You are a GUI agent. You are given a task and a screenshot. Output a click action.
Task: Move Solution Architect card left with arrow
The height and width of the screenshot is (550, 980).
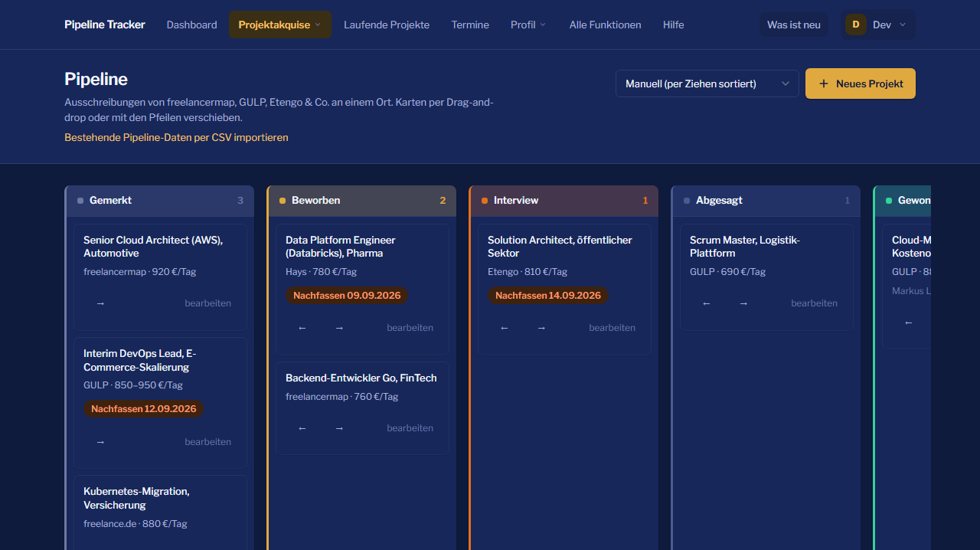pos(505,328)
